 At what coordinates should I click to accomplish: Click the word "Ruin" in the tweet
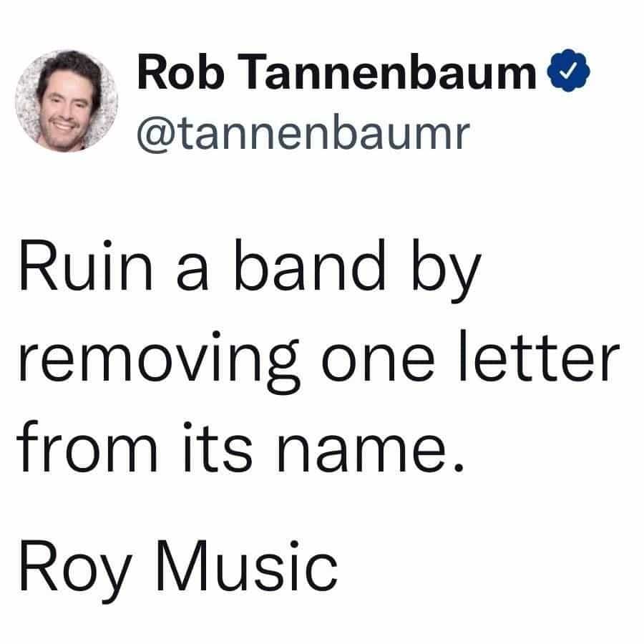pyautogui.click(x=85, y=267)
